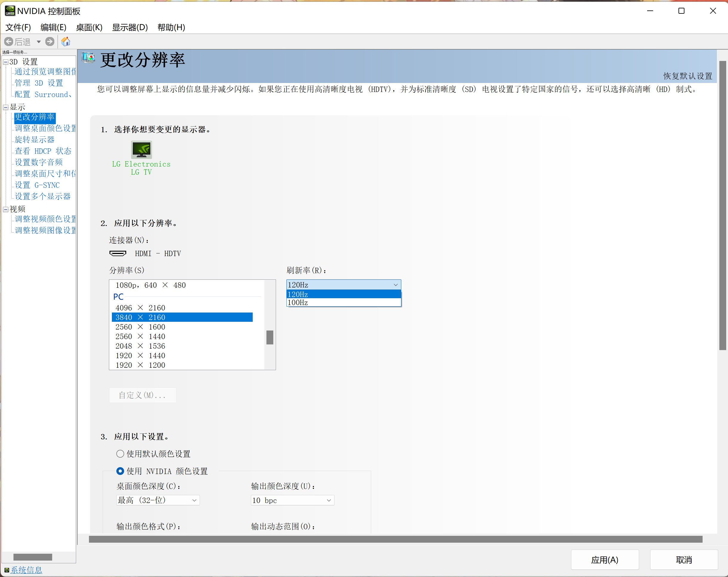The height and width of the screenshot is (577, 728).
Task: Choose 100Hz from refresh rate list
Action: pos(344,302)
